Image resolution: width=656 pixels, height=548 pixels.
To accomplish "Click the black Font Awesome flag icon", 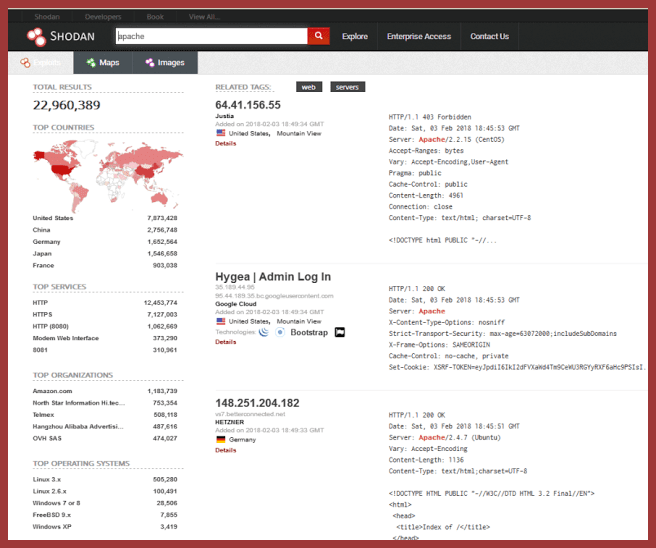I will (x=339, y=331).
